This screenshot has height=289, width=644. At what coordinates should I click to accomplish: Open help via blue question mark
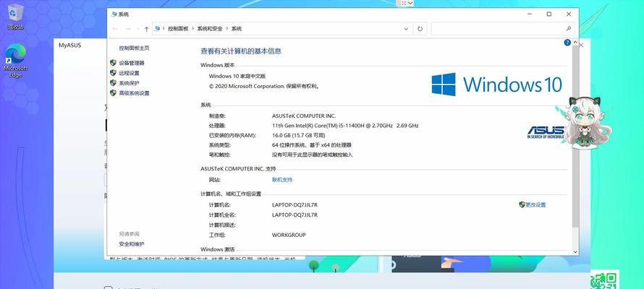pos(567,42)
